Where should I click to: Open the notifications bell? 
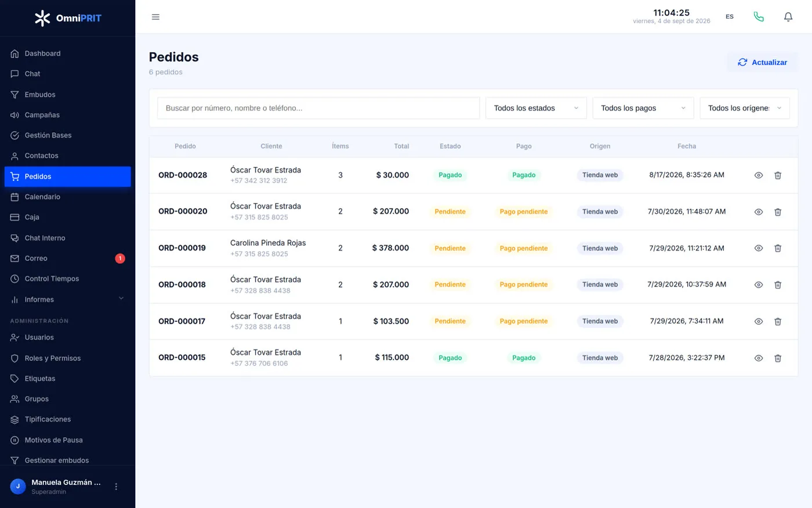pos(788,17)
